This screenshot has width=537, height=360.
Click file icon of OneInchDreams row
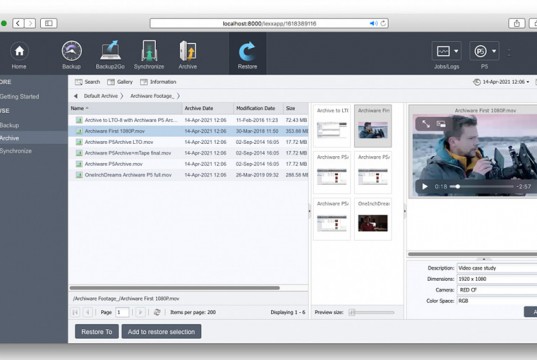pos(79,175)
